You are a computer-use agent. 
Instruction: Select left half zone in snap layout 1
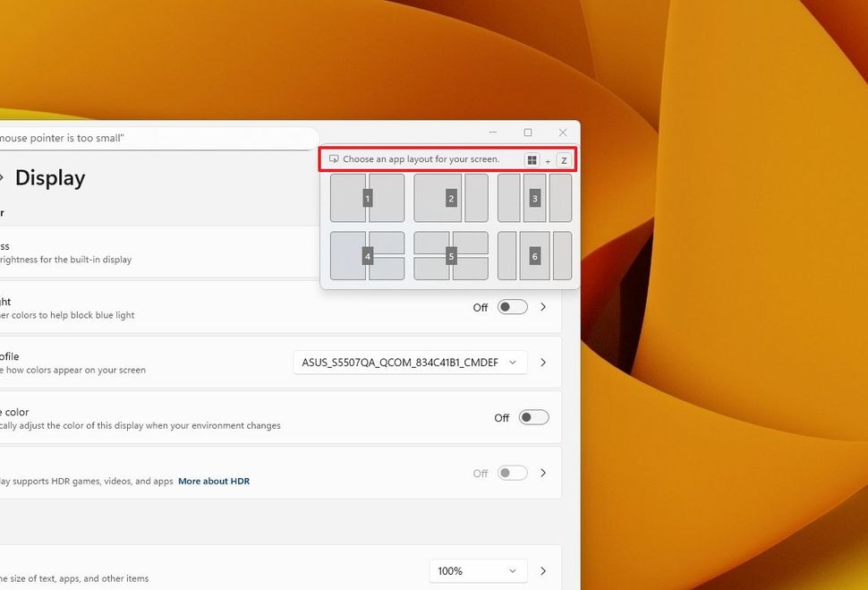[347, 198]
